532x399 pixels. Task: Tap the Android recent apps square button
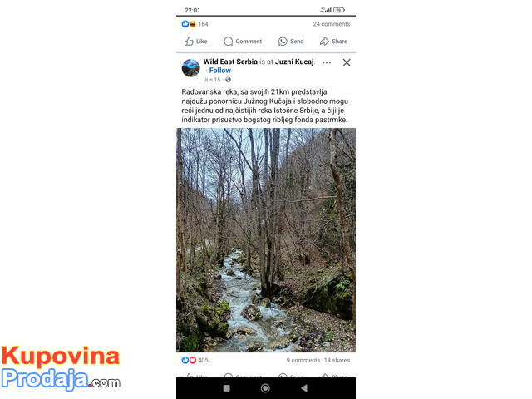pyautogui.click(x=227, y=388)
